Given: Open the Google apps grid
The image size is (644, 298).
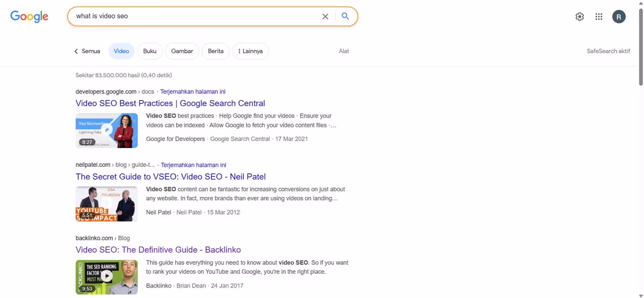Looking at the screenshot, I should coord(599,17).
